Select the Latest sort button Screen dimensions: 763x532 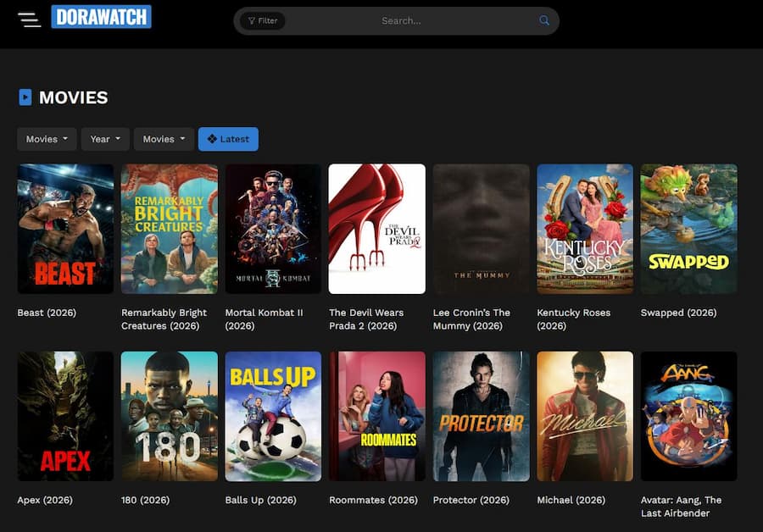tap(228, 139)
